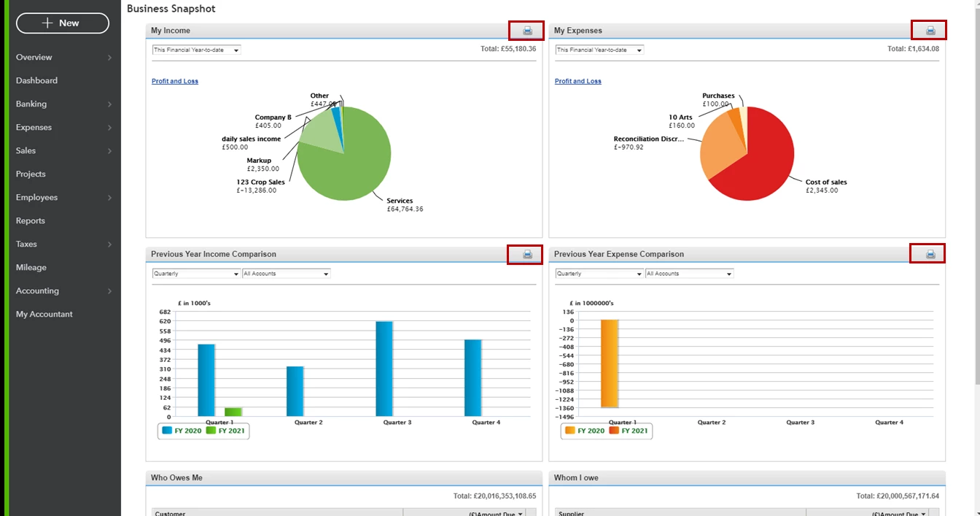980x516 pixels.
Task: Expand the Sales sidebar submenu arrow
Action: 109,151
